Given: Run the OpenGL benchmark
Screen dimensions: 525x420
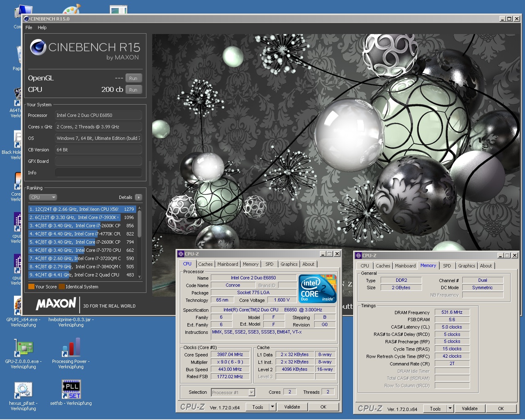Looking at the screenshot, I should [x=133, y=78].
